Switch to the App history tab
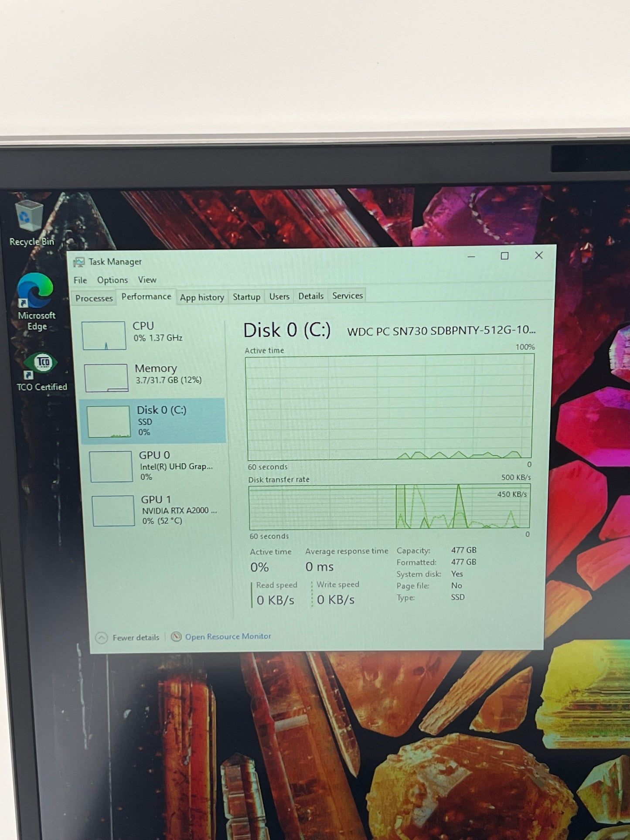Image resolution: width=630 pixels, height=840 pixels. click(x=202, y=297)
